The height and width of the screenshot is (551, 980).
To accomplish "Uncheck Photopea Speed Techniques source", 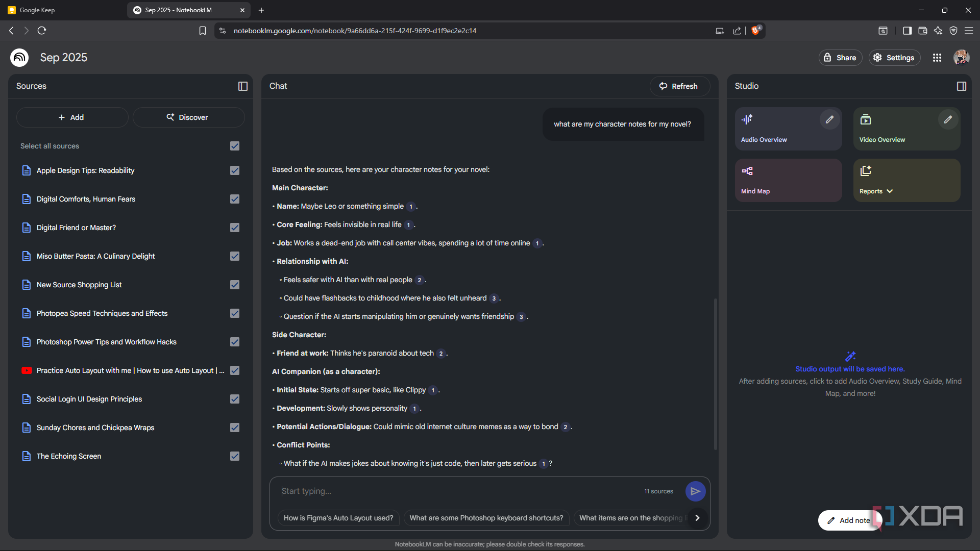I will pos(235,313).
